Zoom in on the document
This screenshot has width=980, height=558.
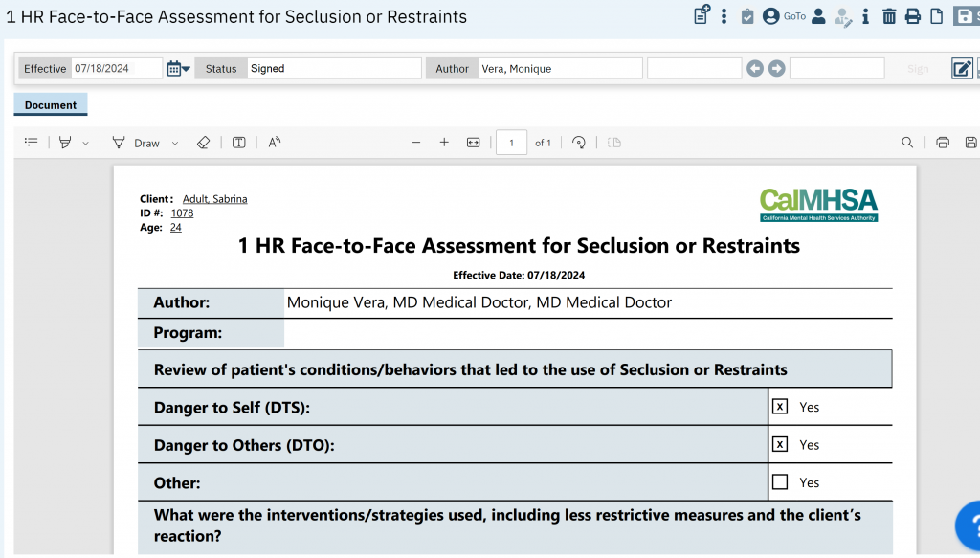(444, 142)
